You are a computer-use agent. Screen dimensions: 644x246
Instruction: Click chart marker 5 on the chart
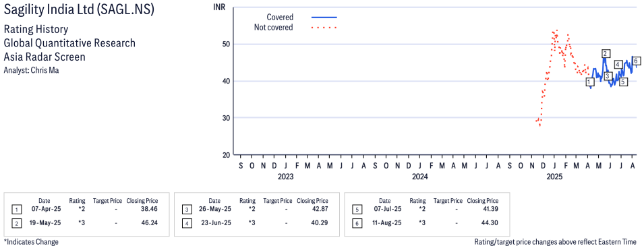[x=623, y=82]
